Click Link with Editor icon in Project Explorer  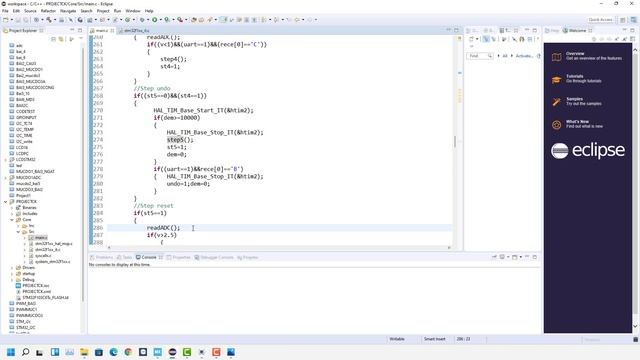point(61,39)
